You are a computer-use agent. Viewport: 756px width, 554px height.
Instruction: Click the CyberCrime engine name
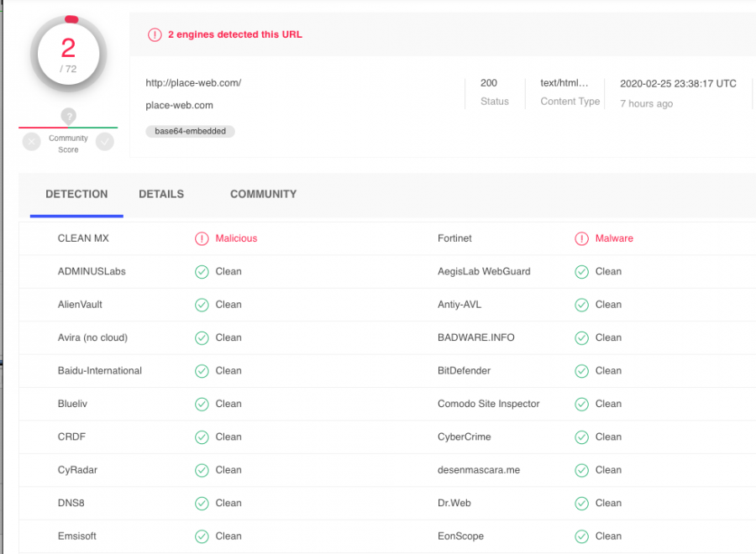pos(465,437)
